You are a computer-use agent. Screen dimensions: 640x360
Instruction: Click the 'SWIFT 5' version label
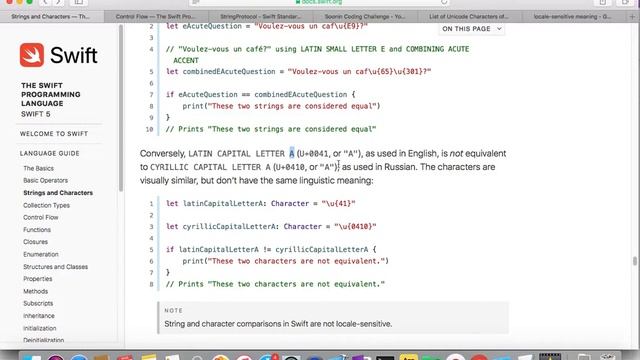click(36, 114)
